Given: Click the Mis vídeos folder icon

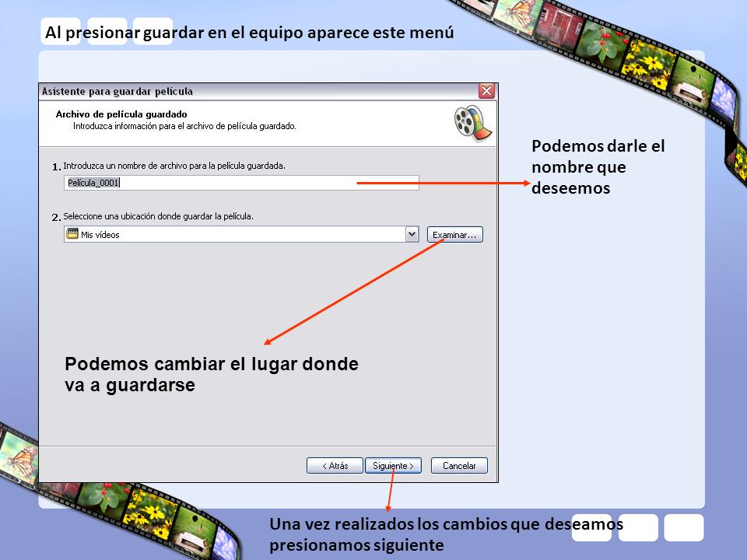Looking at the screenshot, I should (72, 234).
